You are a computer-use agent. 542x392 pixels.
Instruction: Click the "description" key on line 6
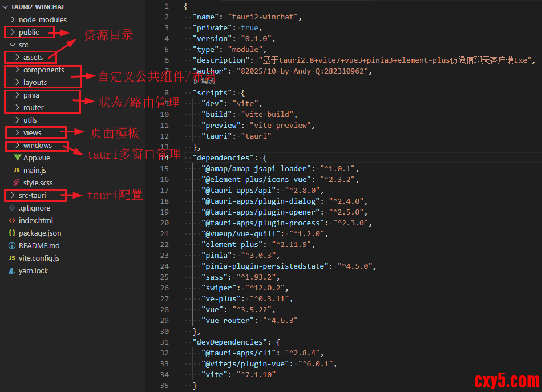tap(221, 60)
